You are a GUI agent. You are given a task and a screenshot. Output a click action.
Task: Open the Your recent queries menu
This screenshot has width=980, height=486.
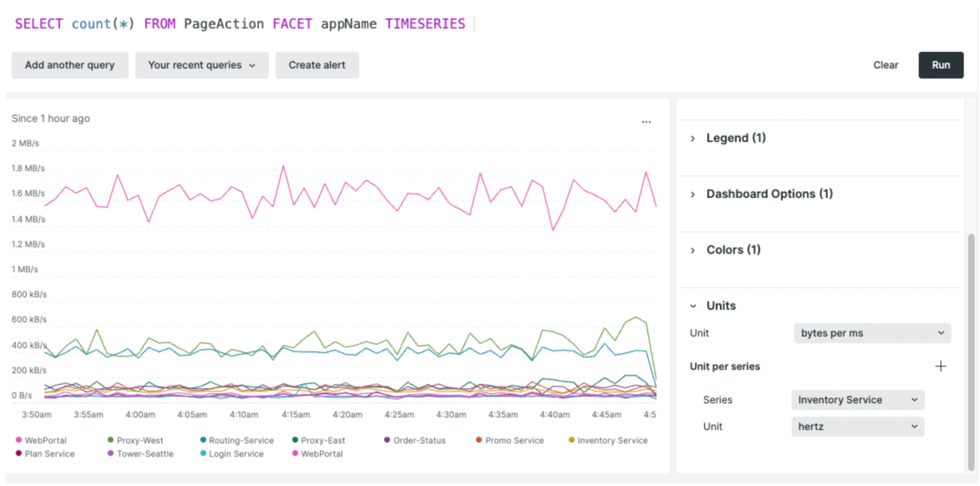[x=202, y=65]
